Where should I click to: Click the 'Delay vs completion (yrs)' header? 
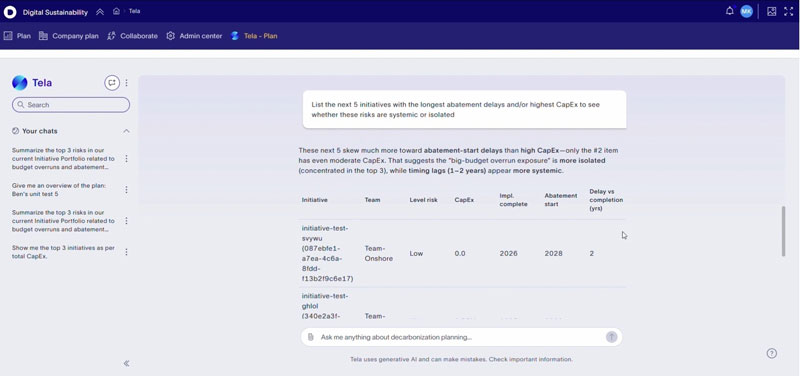click(x=606, y=200)
